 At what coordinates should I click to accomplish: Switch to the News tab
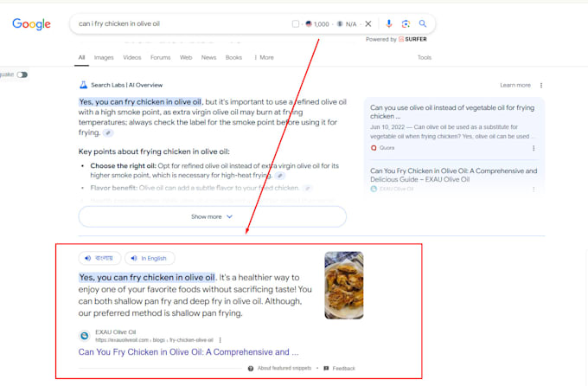(x=208, y=57)
